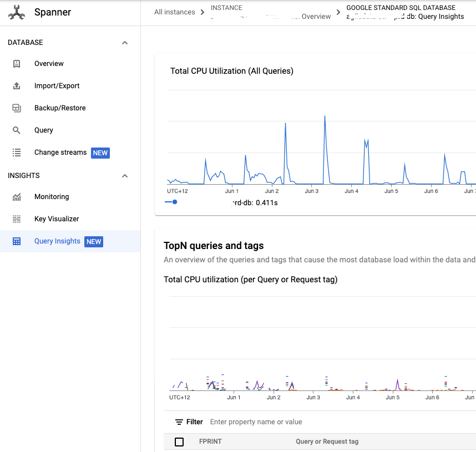Viewport: 476px width, 452px height.
Task: Click the Jun 4 axis label on top chart
Action: 351,191
